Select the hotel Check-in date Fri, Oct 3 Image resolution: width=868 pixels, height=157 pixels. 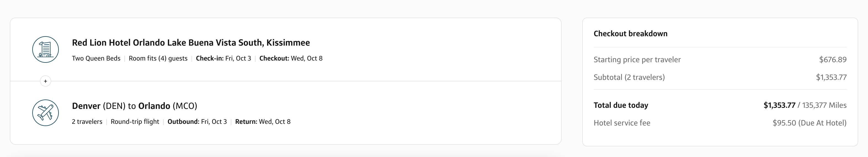(x=223, y=58)
